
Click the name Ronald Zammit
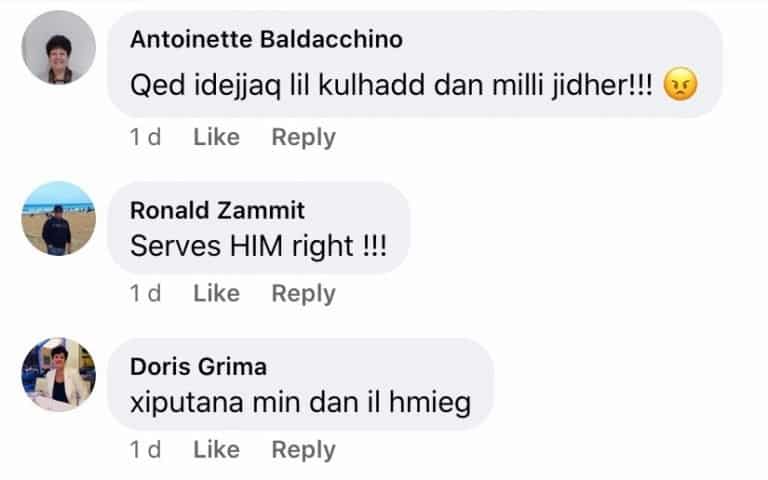tap(217, 210)
